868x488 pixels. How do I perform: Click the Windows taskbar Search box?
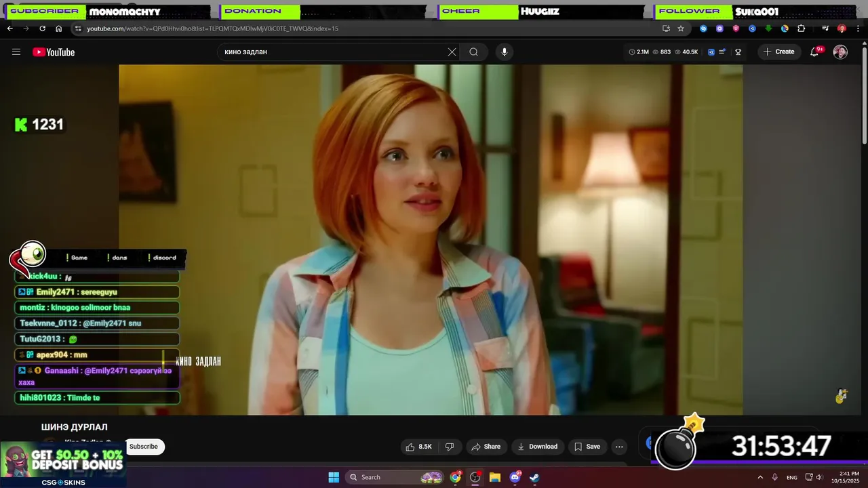coord(395,477)
